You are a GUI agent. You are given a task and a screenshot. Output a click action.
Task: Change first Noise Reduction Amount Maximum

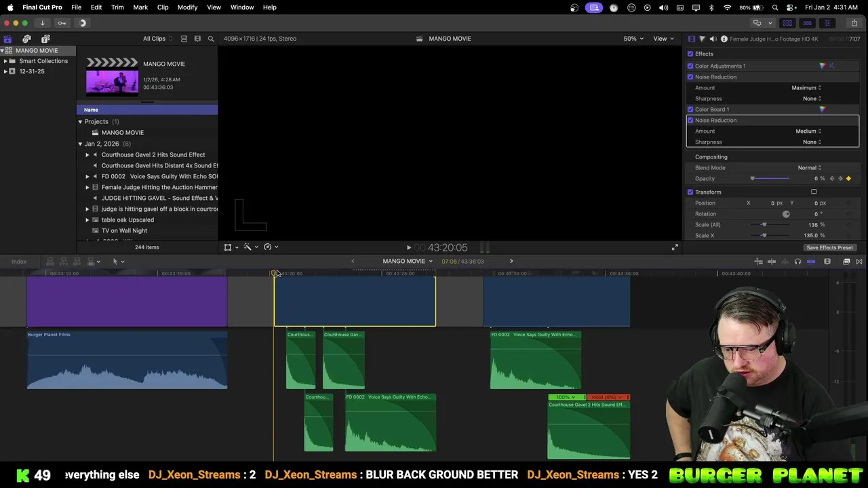(806, 87)
